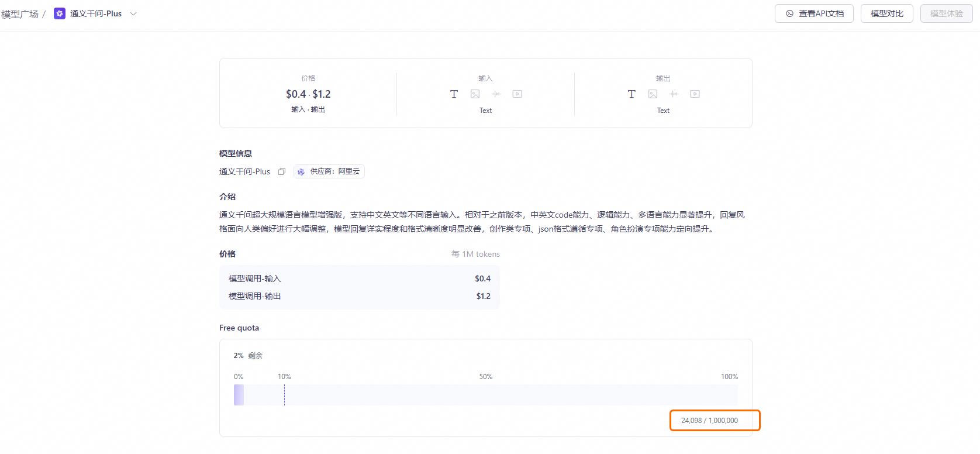Image resolution: width=980 pixels, height=454 pixels.
Task: Click the 阿里云 supplier logo icon
Action: [301, 171]
